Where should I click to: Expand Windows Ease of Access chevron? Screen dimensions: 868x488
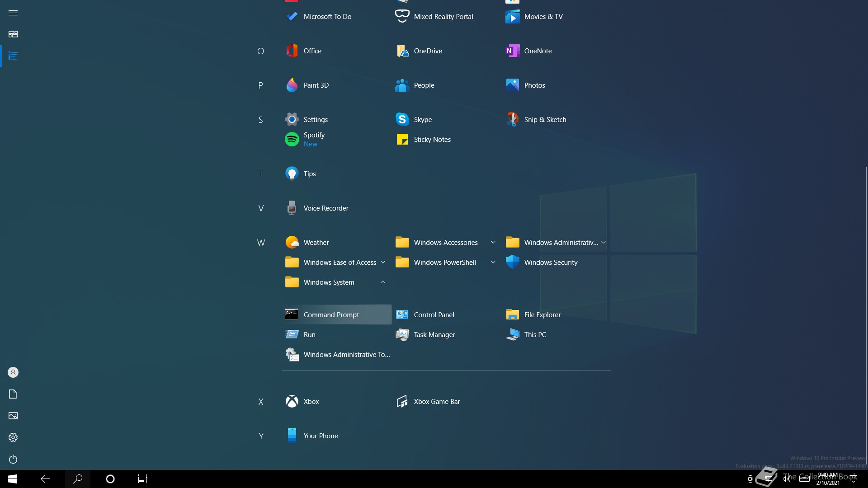pos(383,263)
